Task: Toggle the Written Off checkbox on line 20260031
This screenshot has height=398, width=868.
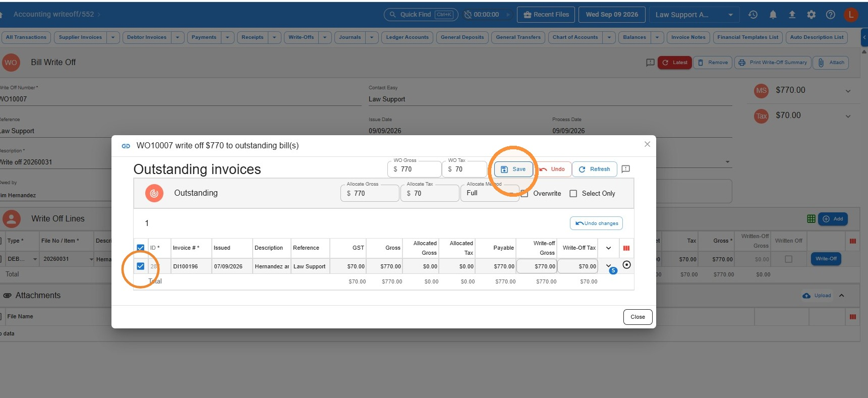Action: coord(789,259)
